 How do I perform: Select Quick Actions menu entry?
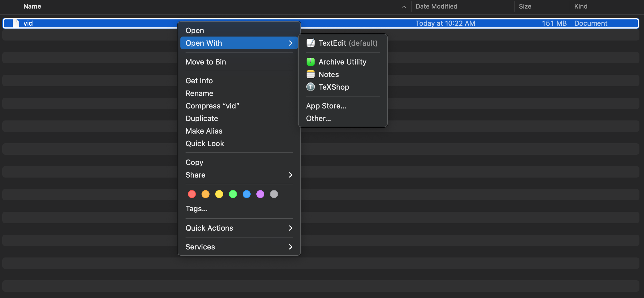click(x=239, y=228)
